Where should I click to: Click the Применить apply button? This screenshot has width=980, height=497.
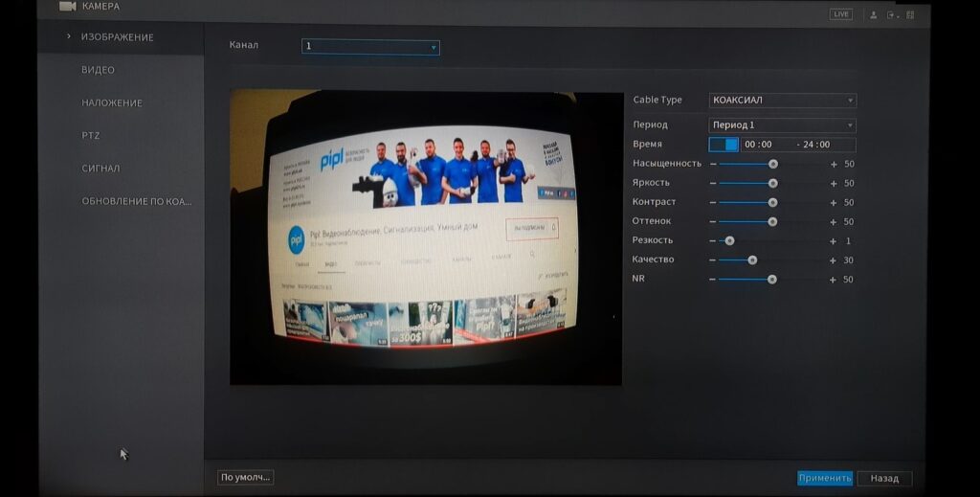(x=825, y=478)
